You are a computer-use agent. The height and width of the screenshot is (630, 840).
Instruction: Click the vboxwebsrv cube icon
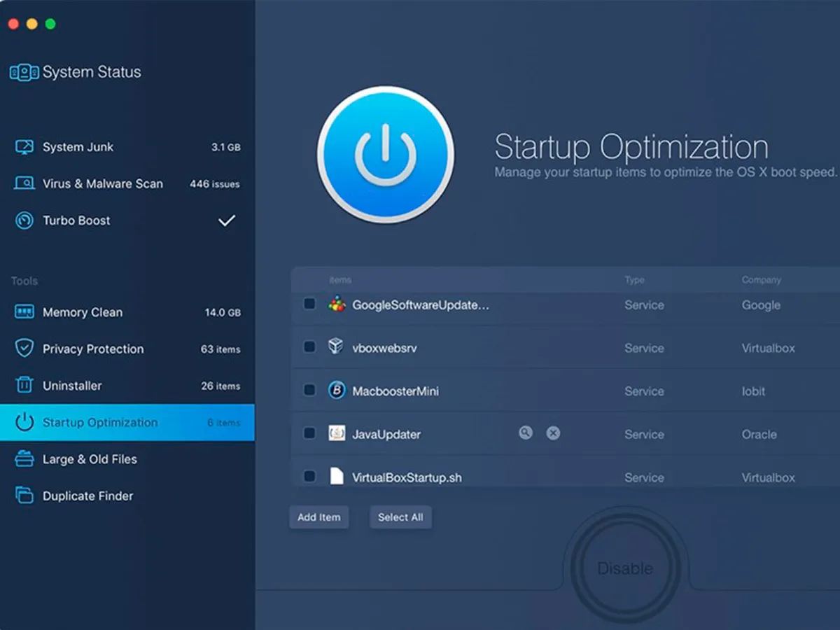pyautogui.click(x=336, y=346)
